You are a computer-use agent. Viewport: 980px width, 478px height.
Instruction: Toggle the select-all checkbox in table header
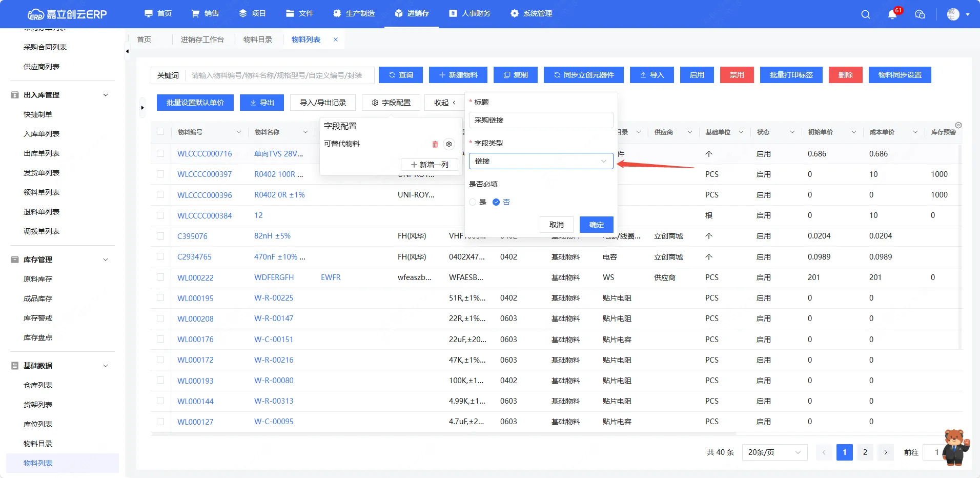coord(160,132)
